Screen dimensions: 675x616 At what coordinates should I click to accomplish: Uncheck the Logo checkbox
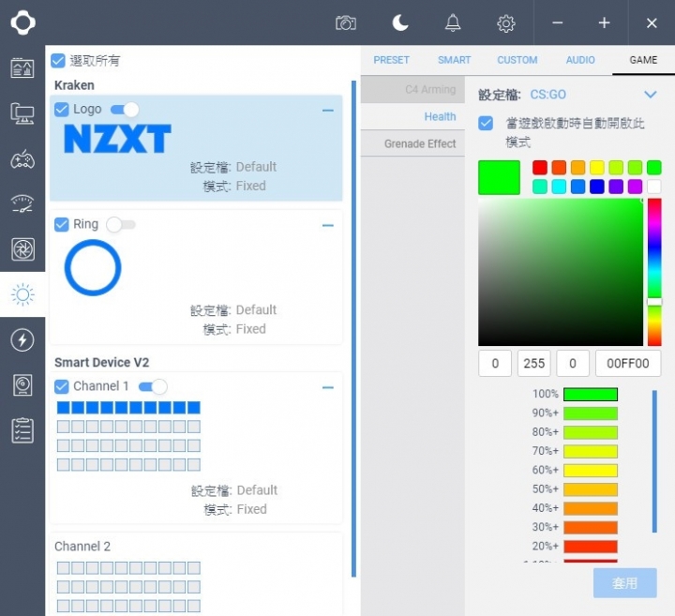coord(62,110)
